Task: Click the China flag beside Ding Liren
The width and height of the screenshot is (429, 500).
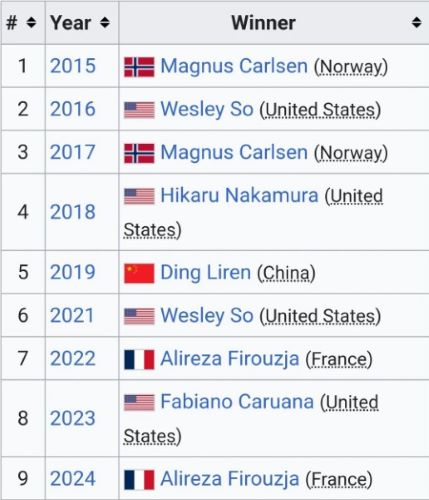Action: coord(139,273)
